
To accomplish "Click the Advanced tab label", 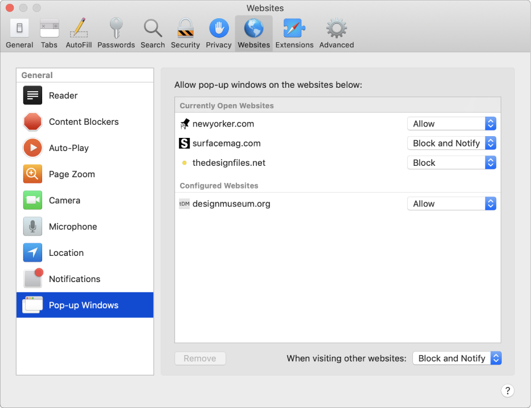I will (336, 45).
